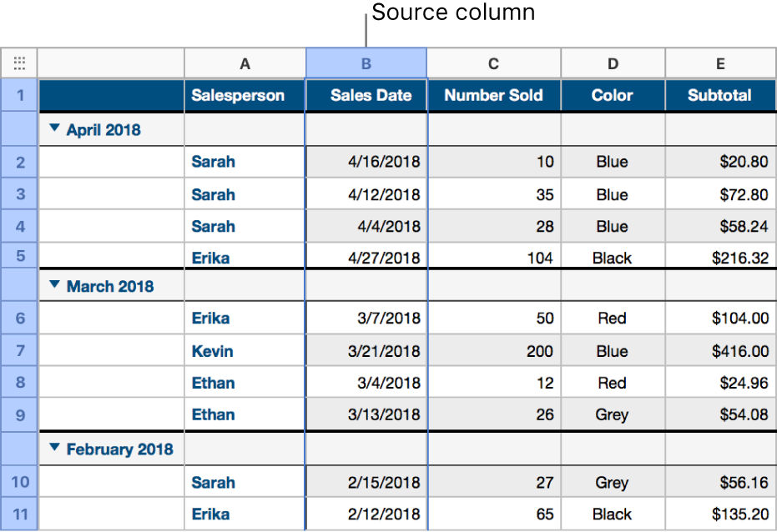This screenshot has height=532, width=777.
Task: Select the Number Sold header cell
Action: (493, 95)
